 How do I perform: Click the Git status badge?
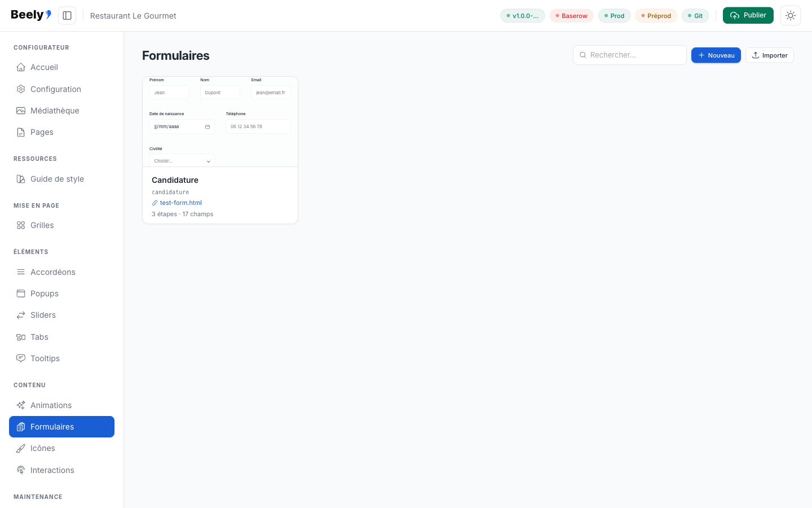(x=695, y=16)
